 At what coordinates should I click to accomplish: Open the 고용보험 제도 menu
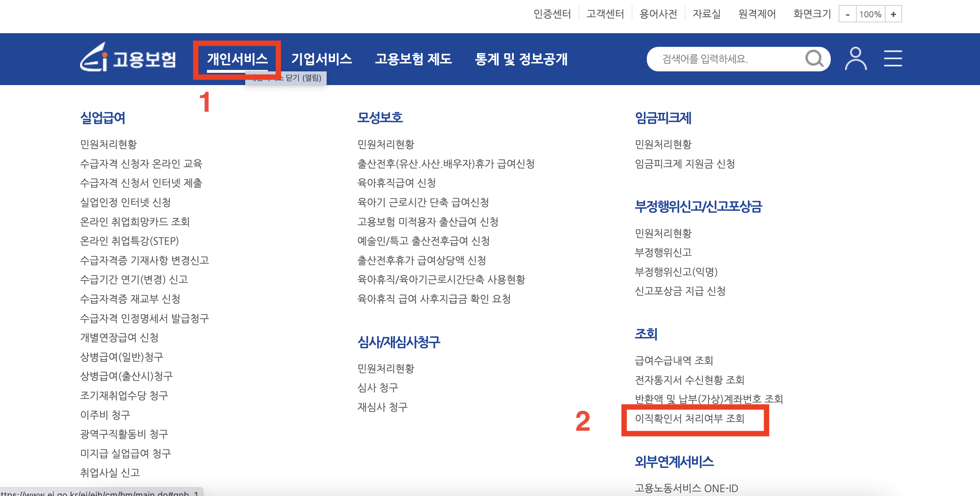414,59
